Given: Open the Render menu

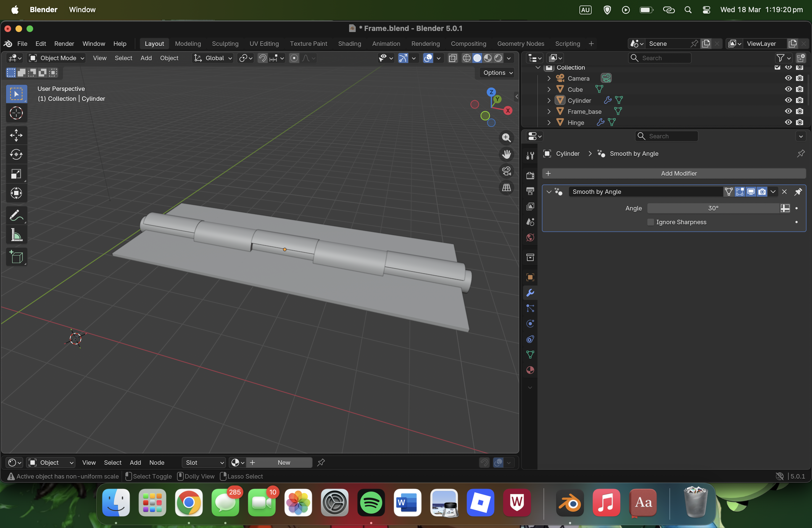Looking at the screenshot, I should [64, 44].
